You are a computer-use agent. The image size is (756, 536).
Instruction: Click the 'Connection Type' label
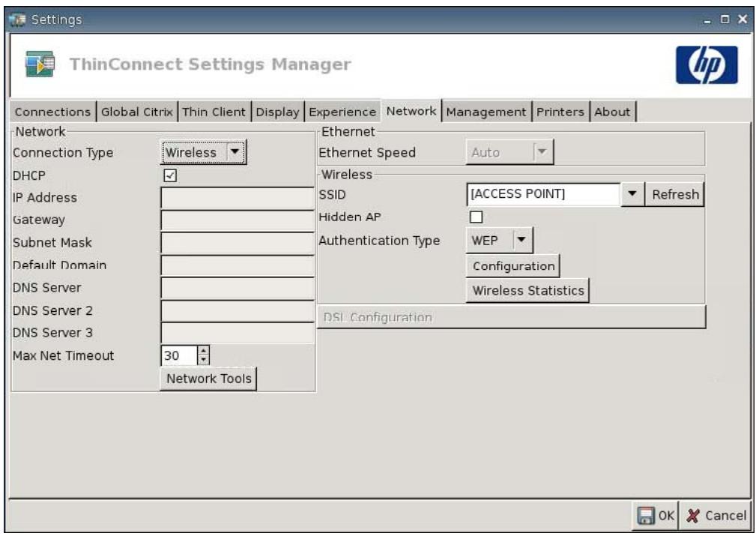tap(63, 152)
